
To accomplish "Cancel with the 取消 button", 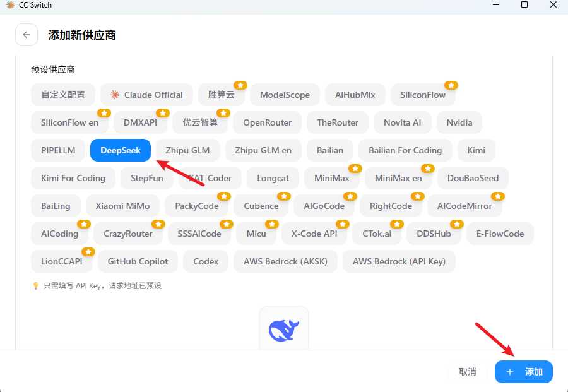I will [467, 372].
